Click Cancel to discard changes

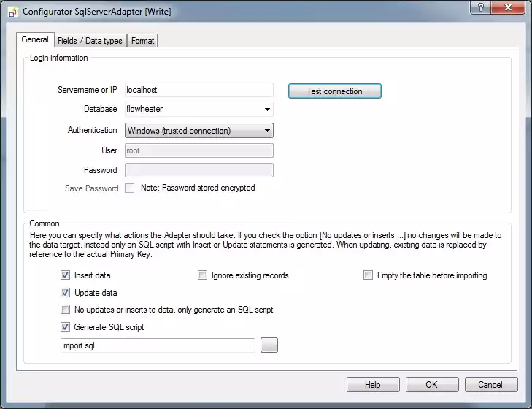(490, 385)
